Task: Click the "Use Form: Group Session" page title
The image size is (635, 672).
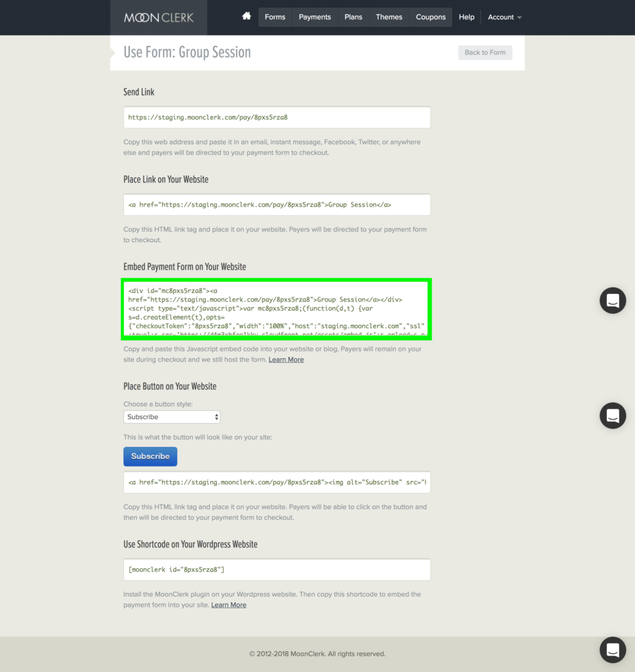Action: click(187, 52)
